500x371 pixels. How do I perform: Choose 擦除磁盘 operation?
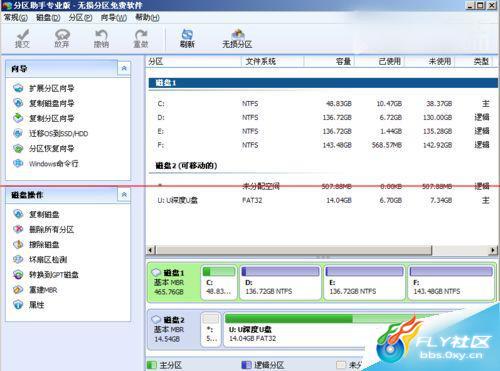coord(36,244)
